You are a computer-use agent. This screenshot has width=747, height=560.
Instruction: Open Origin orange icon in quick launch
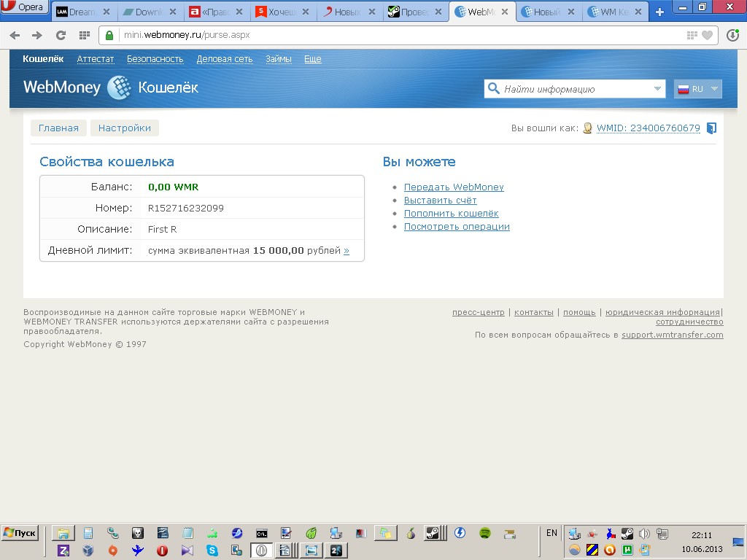pos(113,551)
